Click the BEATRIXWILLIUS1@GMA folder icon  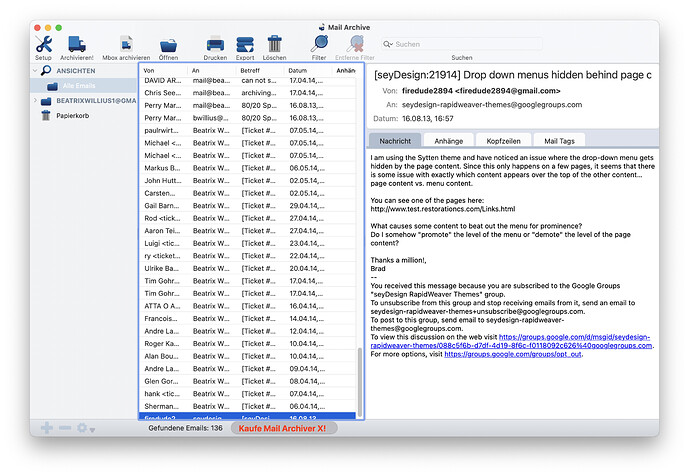(x=46, y=101)
